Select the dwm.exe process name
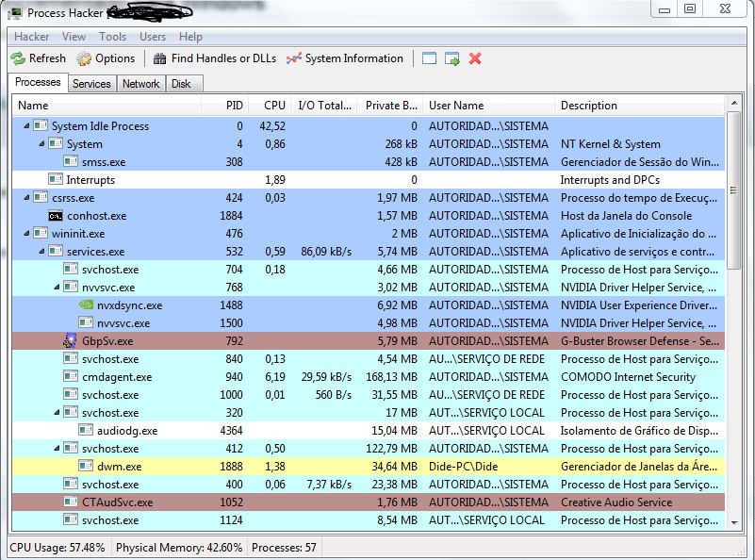The height and width of the screenshot is (560, 755). (x=119, y=467)
